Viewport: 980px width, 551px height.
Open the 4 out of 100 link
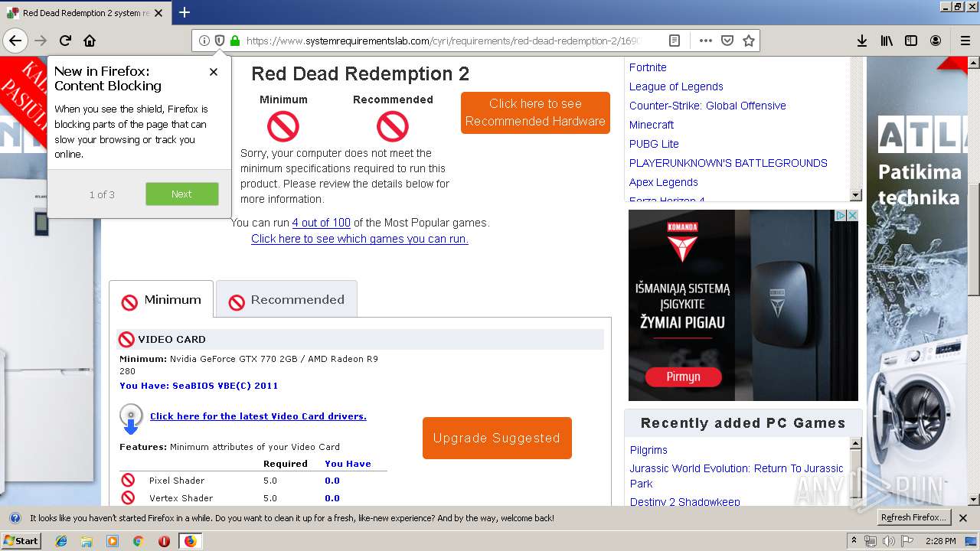[x=322, y=223]
